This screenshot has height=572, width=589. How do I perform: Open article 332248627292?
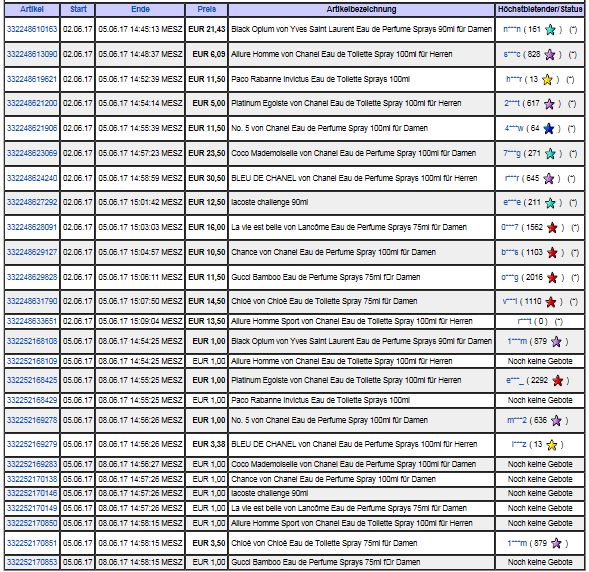click(32, 202)
